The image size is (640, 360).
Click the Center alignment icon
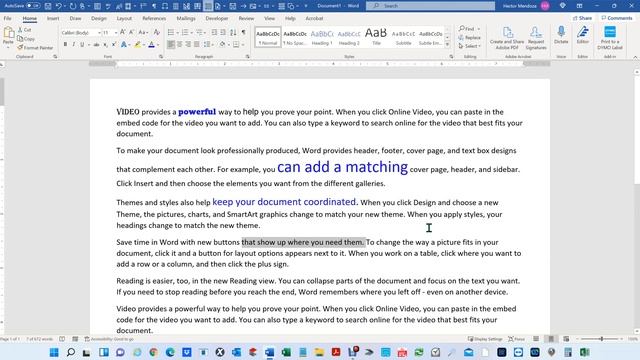click(x=180, y=44)
